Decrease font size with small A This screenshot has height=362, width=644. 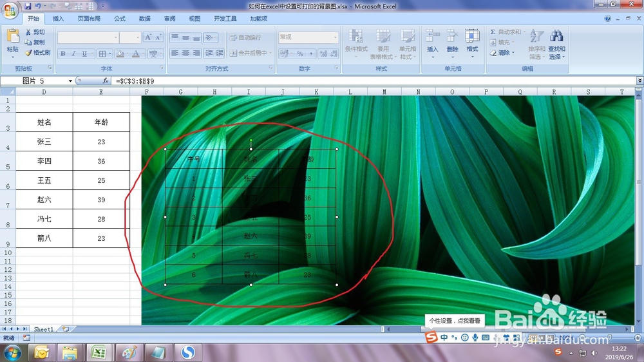point(158,37)
